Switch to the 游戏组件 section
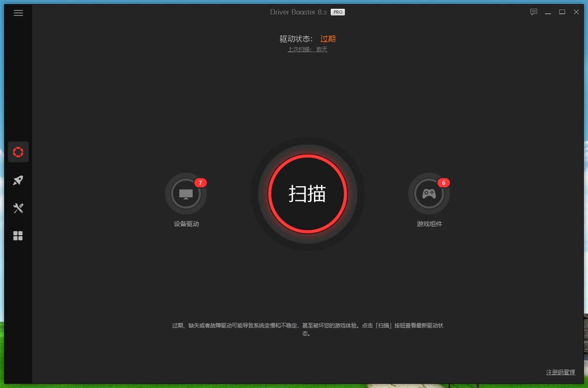 coord(429,224)
